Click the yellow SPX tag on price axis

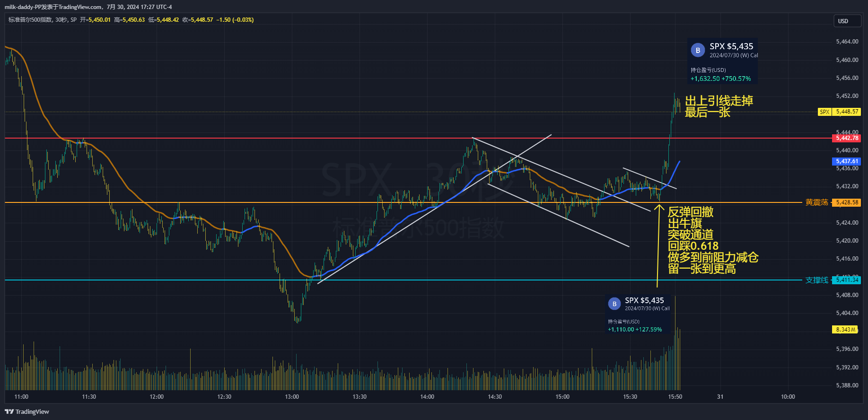(x=824, y=112)
